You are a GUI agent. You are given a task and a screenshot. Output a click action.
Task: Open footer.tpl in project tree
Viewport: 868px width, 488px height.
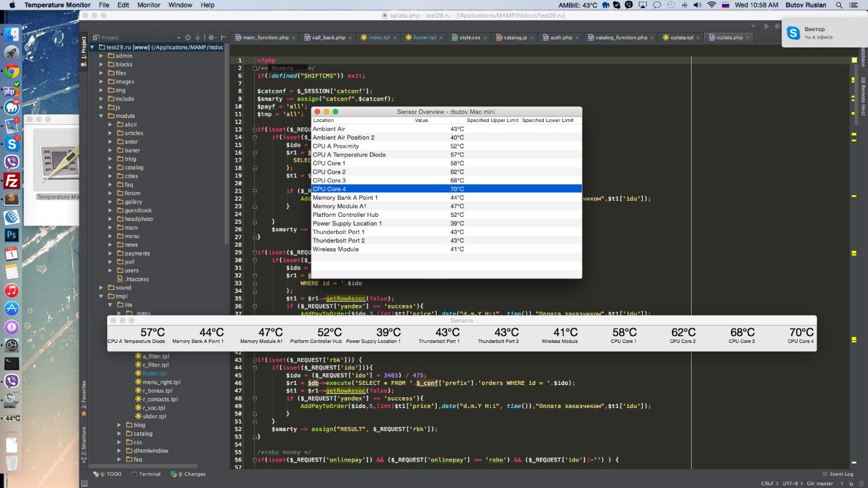pos(155,373)
